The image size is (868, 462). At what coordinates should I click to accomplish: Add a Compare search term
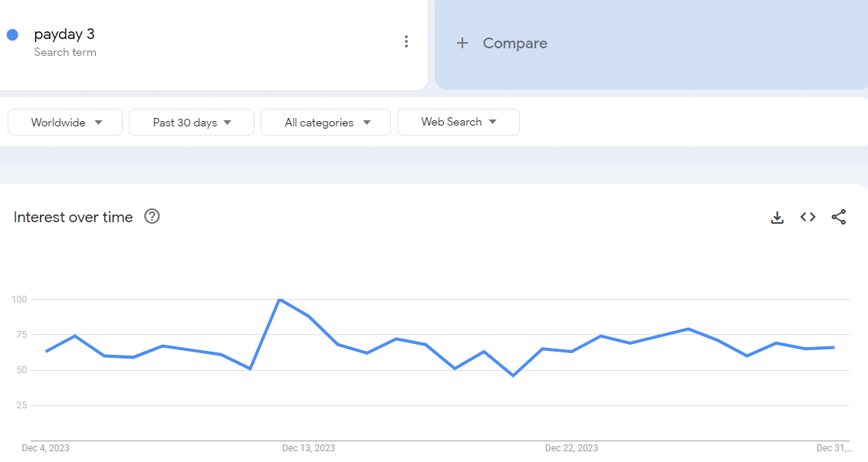651,43
